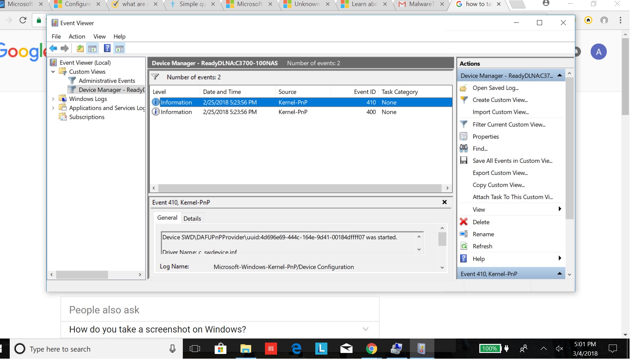The width and height of the screenshot is (644, 362).
Task: Click Create Custom View action
Action: [x=500, y=100]
